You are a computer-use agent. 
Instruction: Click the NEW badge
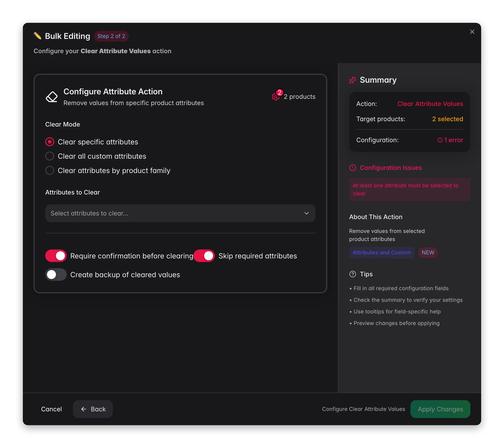[428, 253]
